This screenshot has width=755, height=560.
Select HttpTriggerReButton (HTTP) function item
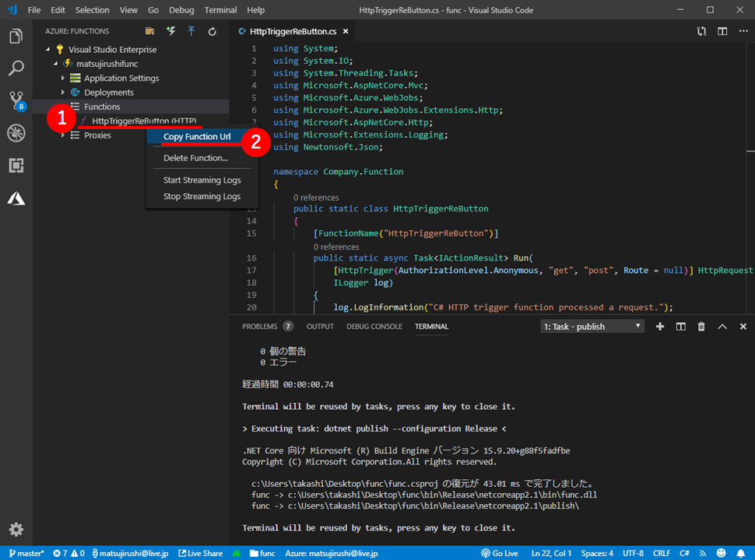pyautogui.click(x=143, y=121)
